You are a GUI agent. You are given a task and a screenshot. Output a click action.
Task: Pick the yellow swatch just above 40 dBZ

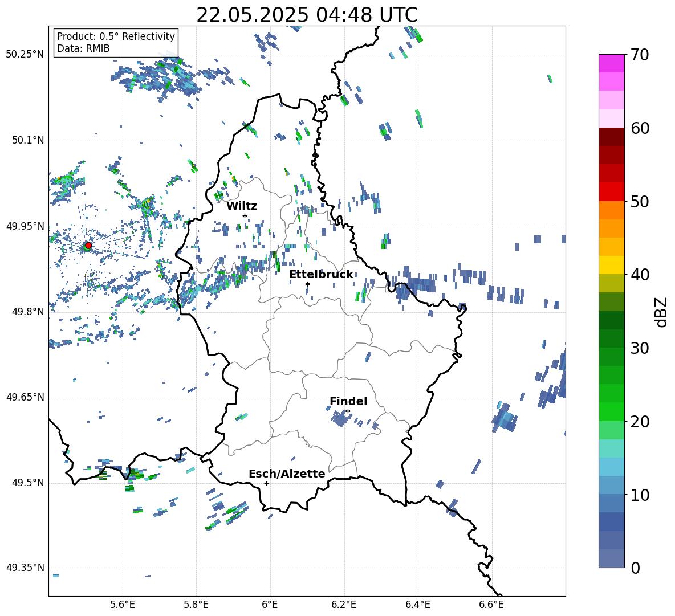coord(612,265)
